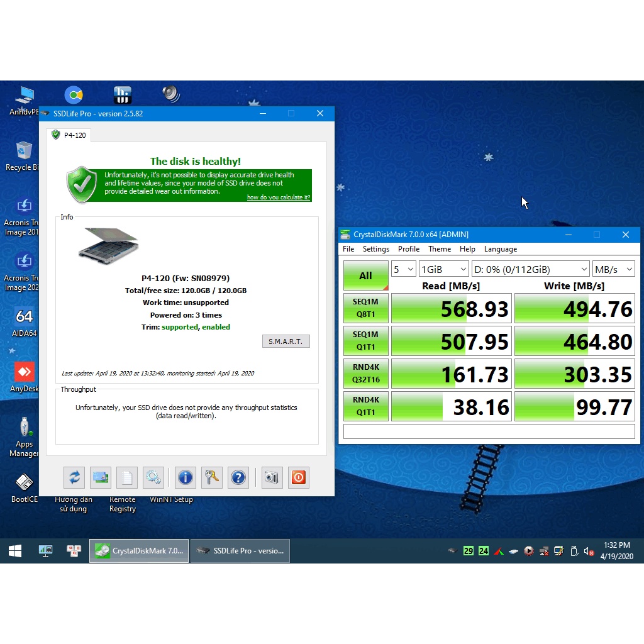Open registration with the keys icon in SSDLife
The image size is (644, 644).
pyautogui.click(x=211, y=477)
